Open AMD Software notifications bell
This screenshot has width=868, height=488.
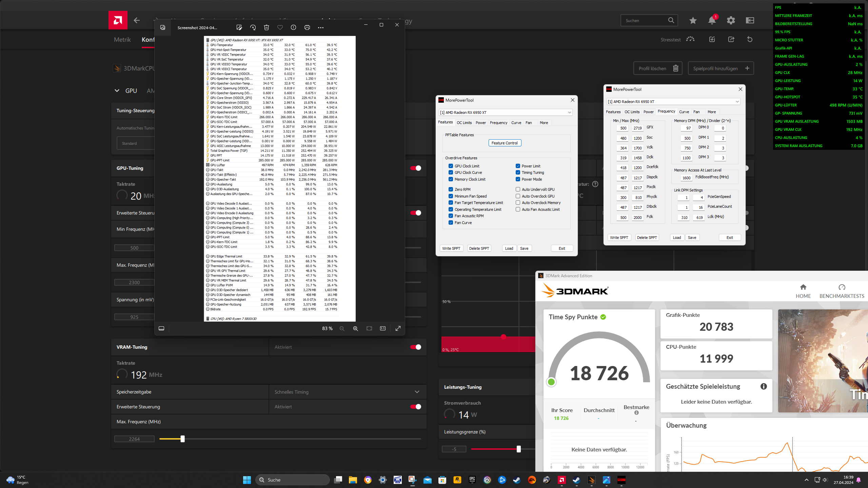[712, 21]
